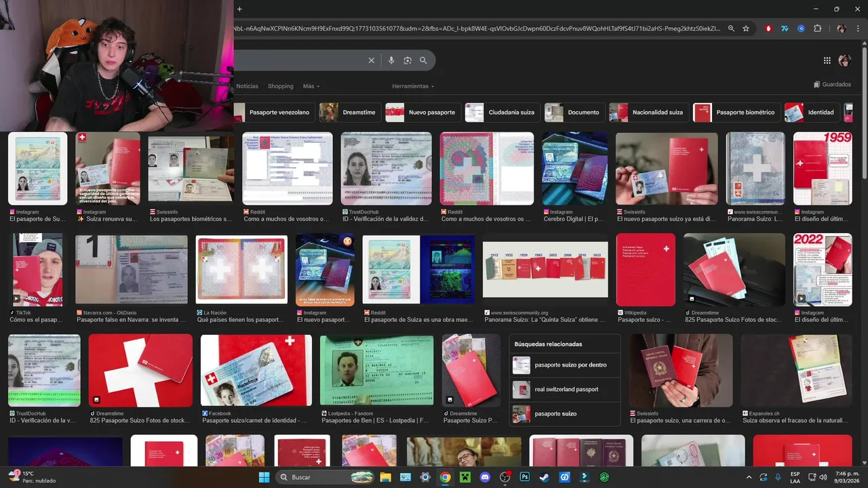
Task: Open the TikTok 'Cómo es el pasap...' result
Action: click(x=37, y=270)
